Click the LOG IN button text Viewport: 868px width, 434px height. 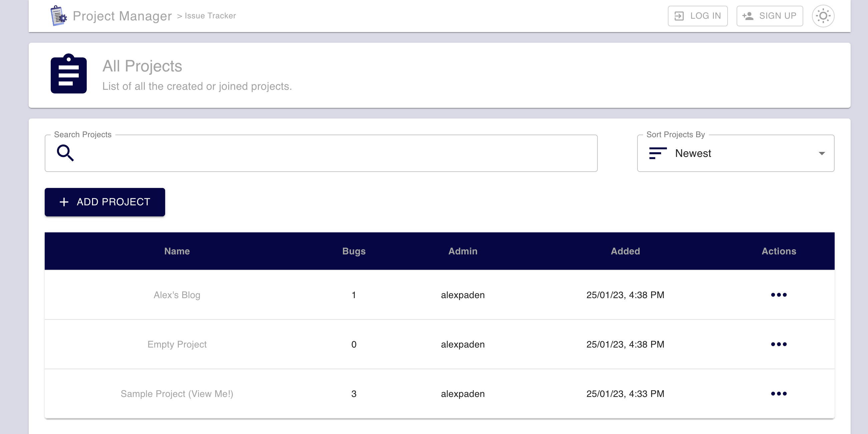tap(706, 16)
